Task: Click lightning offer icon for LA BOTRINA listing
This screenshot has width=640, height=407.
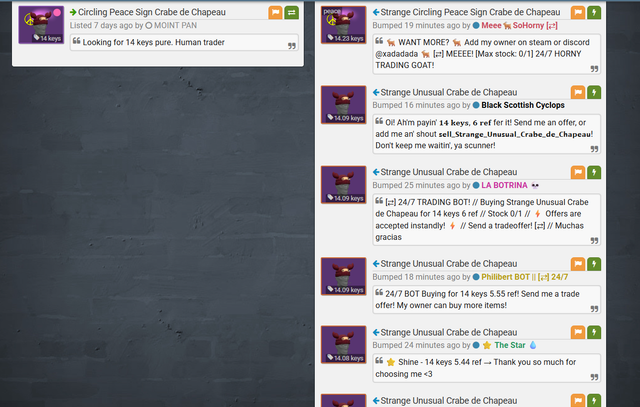Action: pyautogui.click(x=594, y=172)
